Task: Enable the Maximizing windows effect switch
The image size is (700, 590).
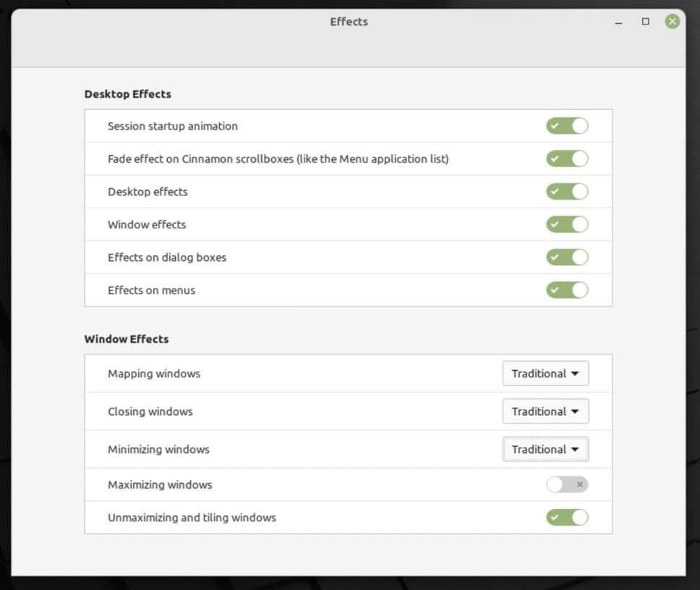Action: pyautogui.click(x=567, y=484)
